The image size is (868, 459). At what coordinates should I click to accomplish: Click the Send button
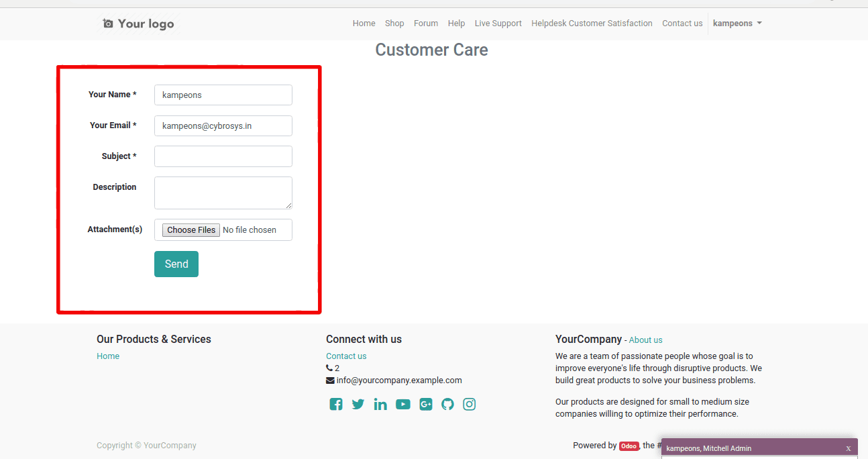[176, 264]
